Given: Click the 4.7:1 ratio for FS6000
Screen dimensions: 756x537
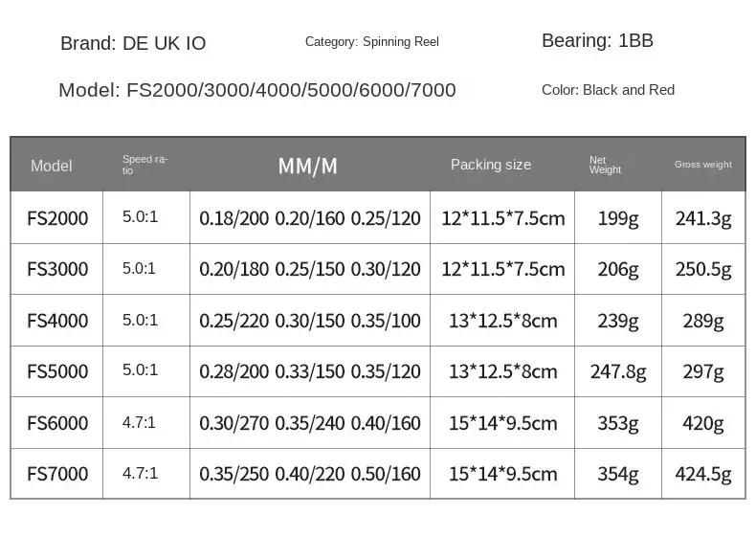Looking at the screenshot, I should tap(139, 423).
